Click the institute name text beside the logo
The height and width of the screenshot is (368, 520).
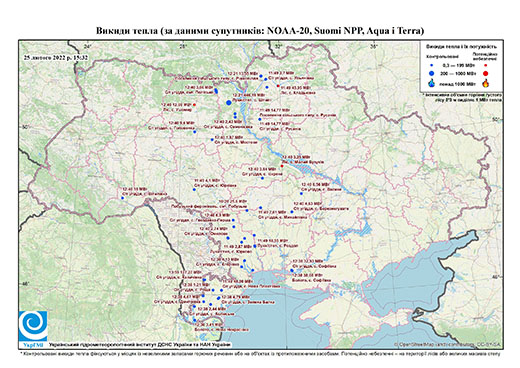[140, 344]
